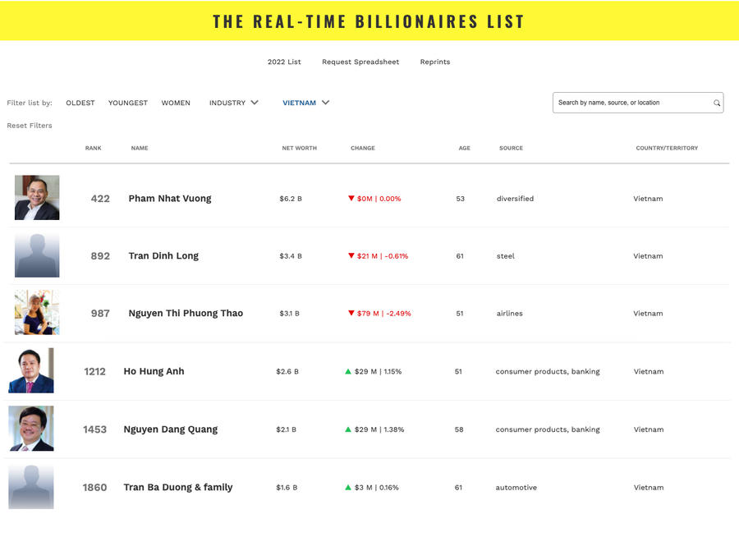Sort by the Rank column header
739x560 pixels.
(94, 148)
